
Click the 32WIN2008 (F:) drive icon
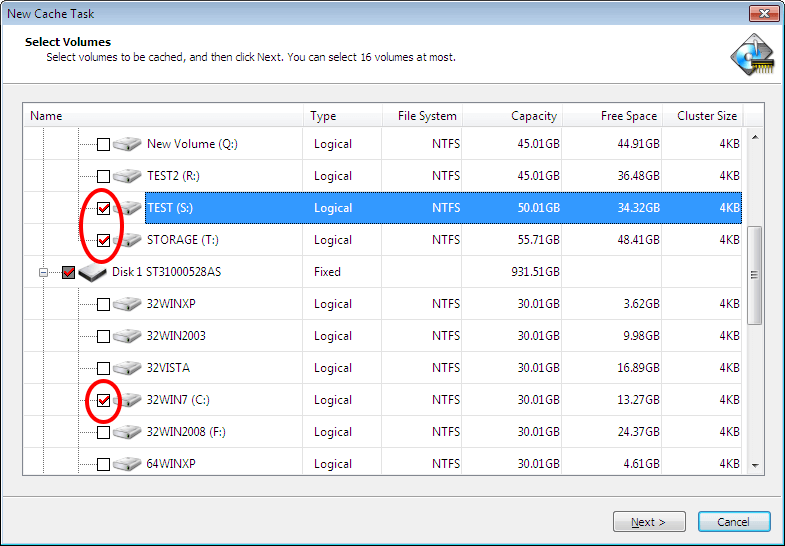[x=127, y=432]
